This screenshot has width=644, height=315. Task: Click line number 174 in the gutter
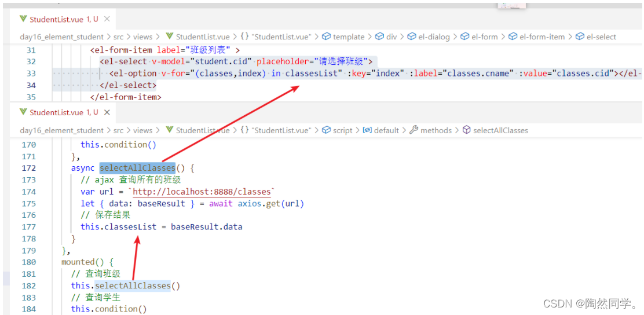coord(29,192)
